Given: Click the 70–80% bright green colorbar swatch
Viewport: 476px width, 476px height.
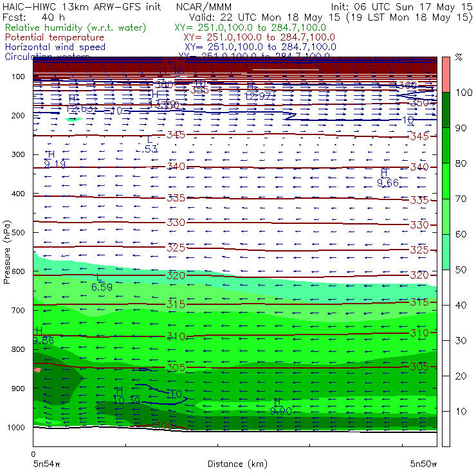Looking at the screenshot, I should pyautogui.click(x=446, y=181).
